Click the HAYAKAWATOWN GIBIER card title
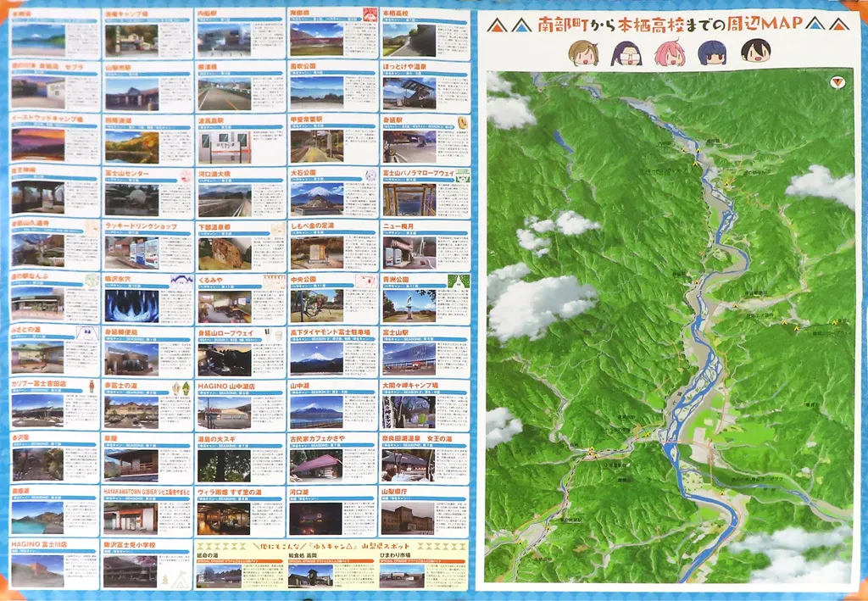868x601 pixels. coord(147,490)
